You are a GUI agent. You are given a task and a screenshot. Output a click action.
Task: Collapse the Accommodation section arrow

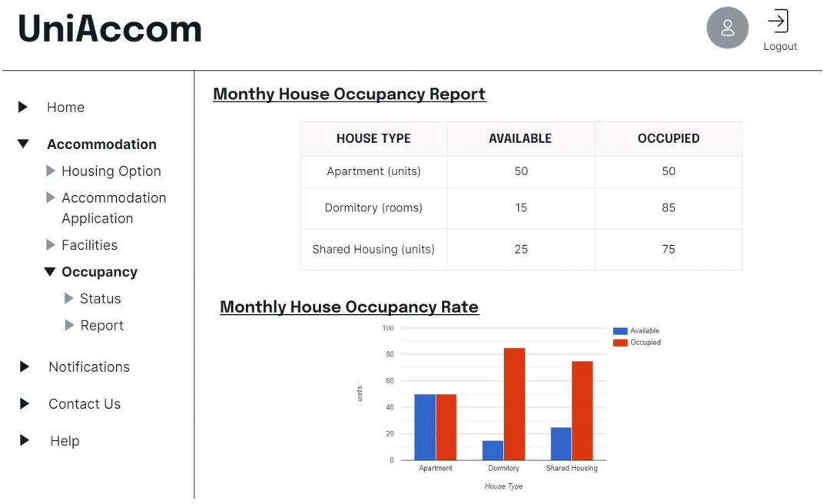tap(23, 144)
